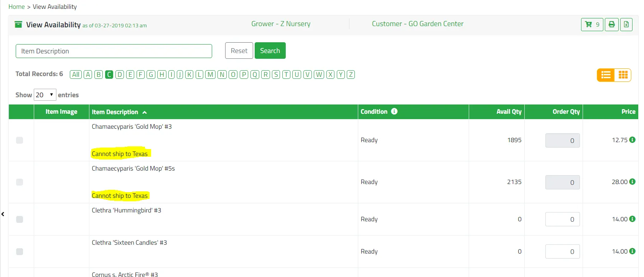Export availability to Excel file icon
Image resolution: width=644 pixels, height=277 pixels.
click(626, 25)
